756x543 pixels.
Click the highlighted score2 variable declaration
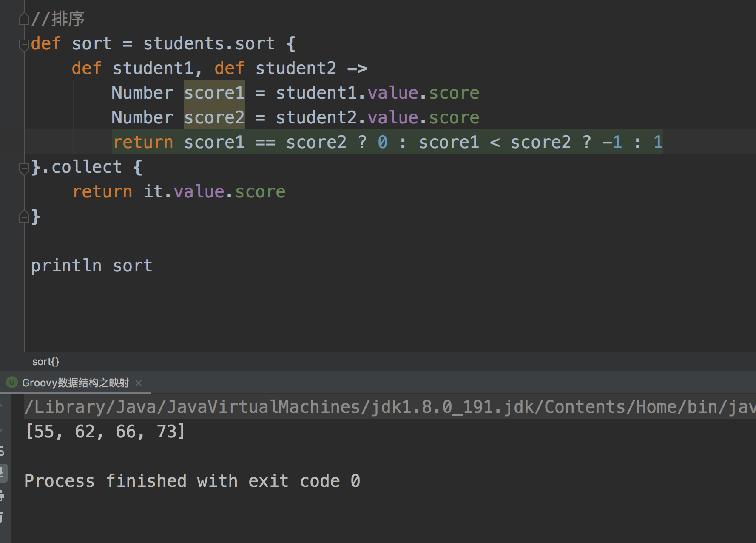coord(214,117)
